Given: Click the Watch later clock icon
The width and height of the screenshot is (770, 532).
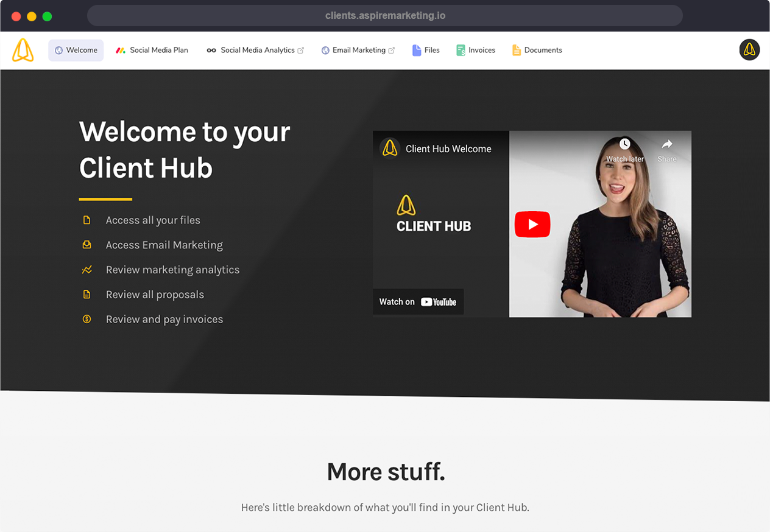Looking at the screenshot, I should (624, 144).
